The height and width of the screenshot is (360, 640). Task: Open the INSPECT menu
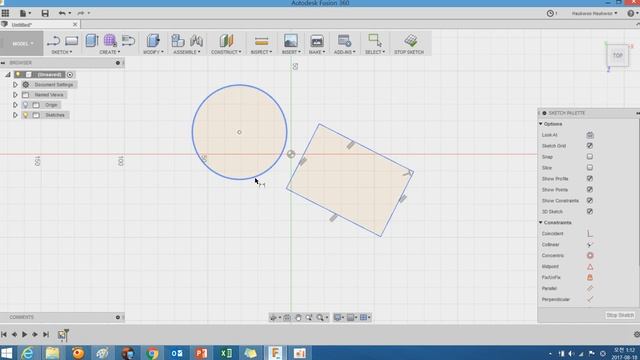pyautogui.click(x=261, y=52)
